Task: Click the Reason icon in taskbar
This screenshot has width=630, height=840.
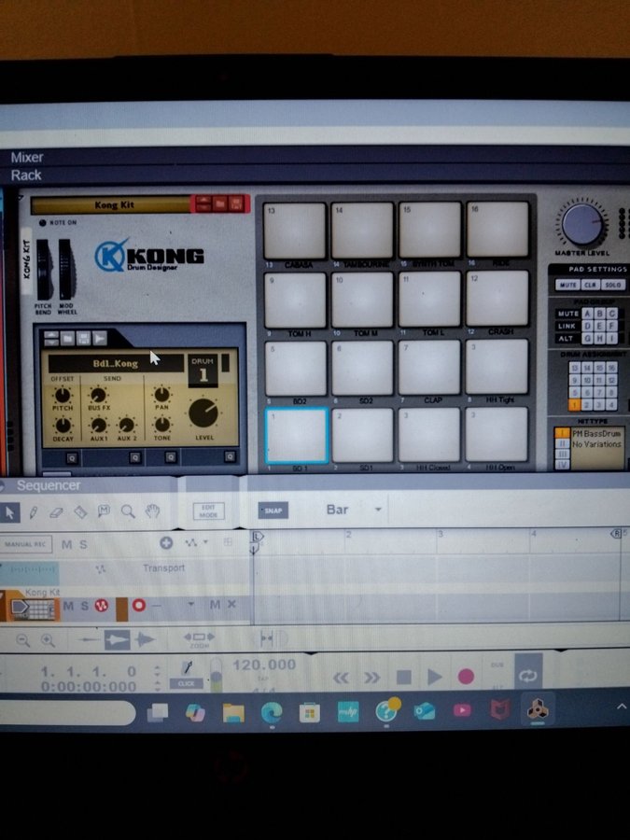Action: pyautogui.click(x=538, y=708)
